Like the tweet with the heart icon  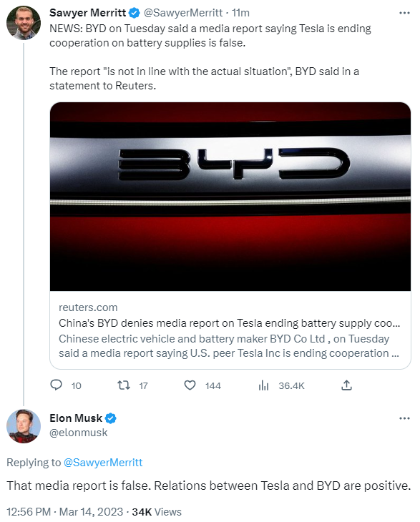point(190,385)
